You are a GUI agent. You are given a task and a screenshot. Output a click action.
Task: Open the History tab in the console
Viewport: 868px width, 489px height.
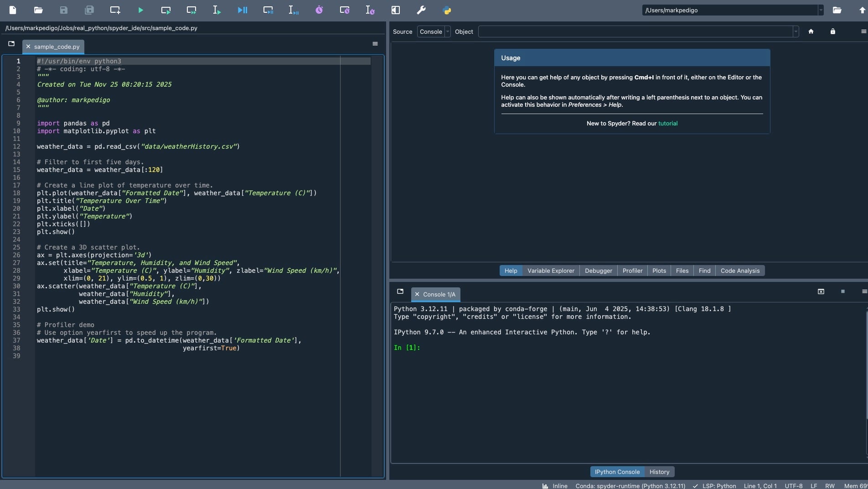(659, 472)
